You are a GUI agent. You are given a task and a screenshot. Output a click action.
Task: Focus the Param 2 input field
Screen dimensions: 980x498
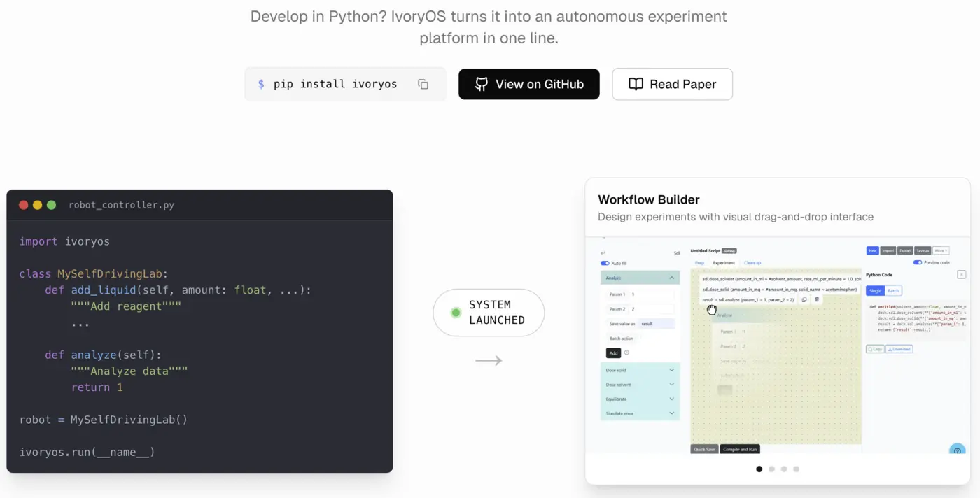[652, 309]
